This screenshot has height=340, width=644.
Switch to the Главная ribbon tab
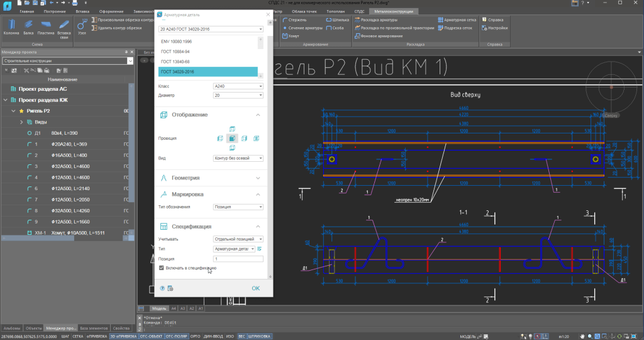27,11
